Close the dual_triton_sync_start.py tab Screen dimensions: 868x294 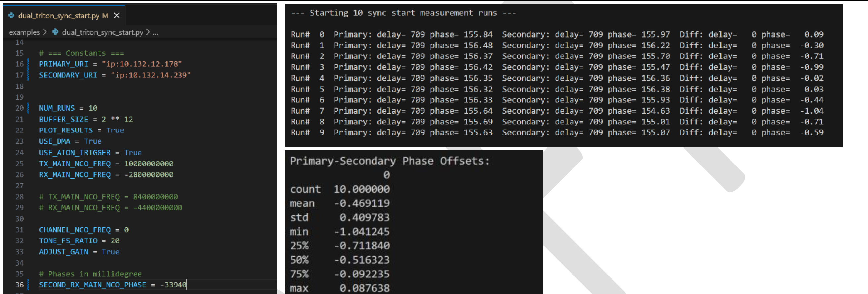[x=117, y=16]
